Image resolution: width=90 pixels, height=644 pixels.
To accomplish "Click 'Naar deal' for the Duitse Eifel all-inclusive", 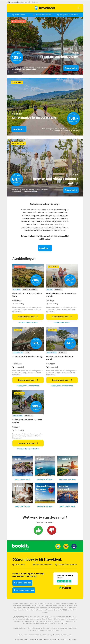I will pos(19,129).
